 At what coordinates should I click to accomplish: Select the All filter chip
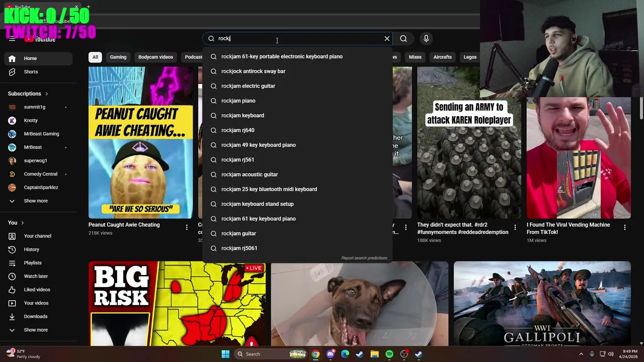click(x=95, y=57)
